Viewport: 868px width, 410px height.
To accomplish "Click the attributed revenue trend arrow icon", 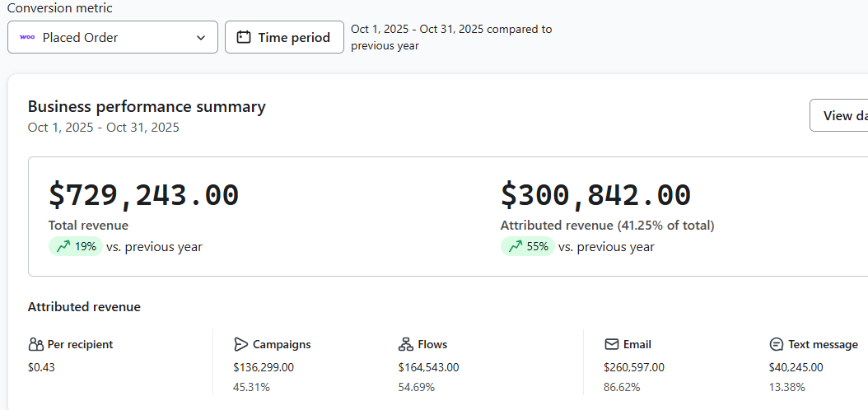I will [516, 246].
